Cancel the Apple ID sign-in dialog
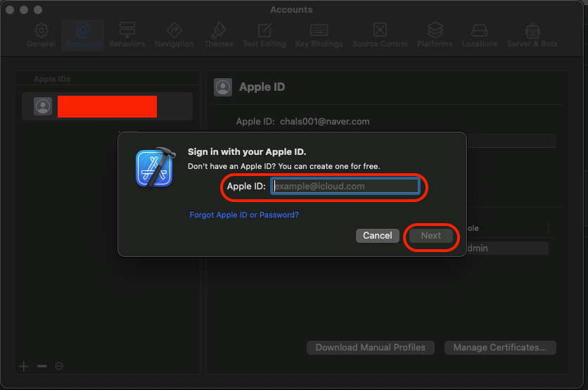 pos(377,235)
